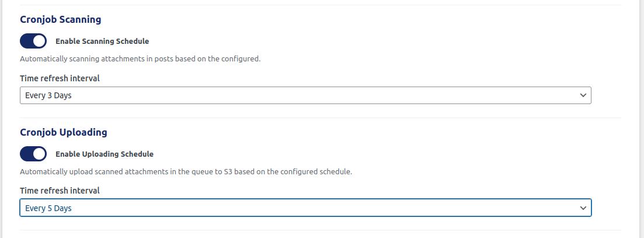Click 'Time refresh interval' label under Cronjob Uploading

pos(60,191)
